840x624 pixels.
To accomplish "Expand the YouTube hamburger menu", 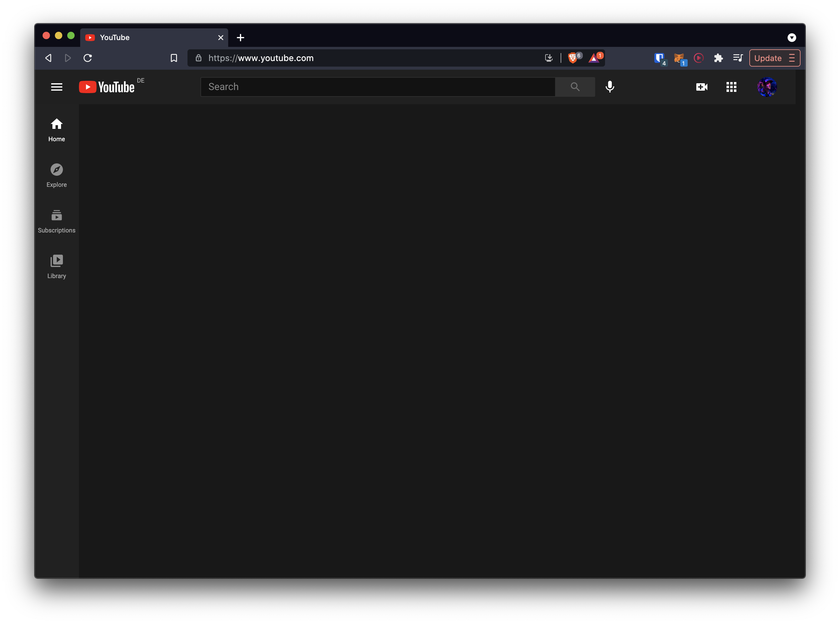I will click(x=56, y=87).
